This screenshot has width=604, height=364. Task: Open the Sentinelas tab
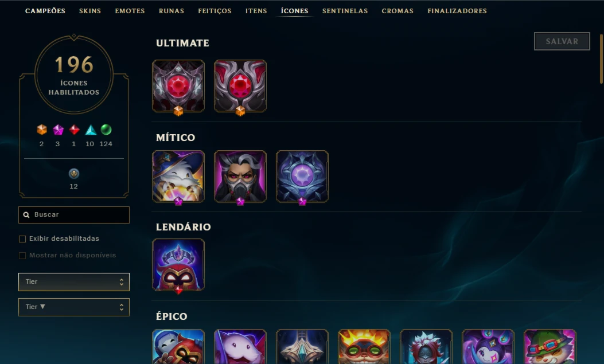tap(345, 11)
